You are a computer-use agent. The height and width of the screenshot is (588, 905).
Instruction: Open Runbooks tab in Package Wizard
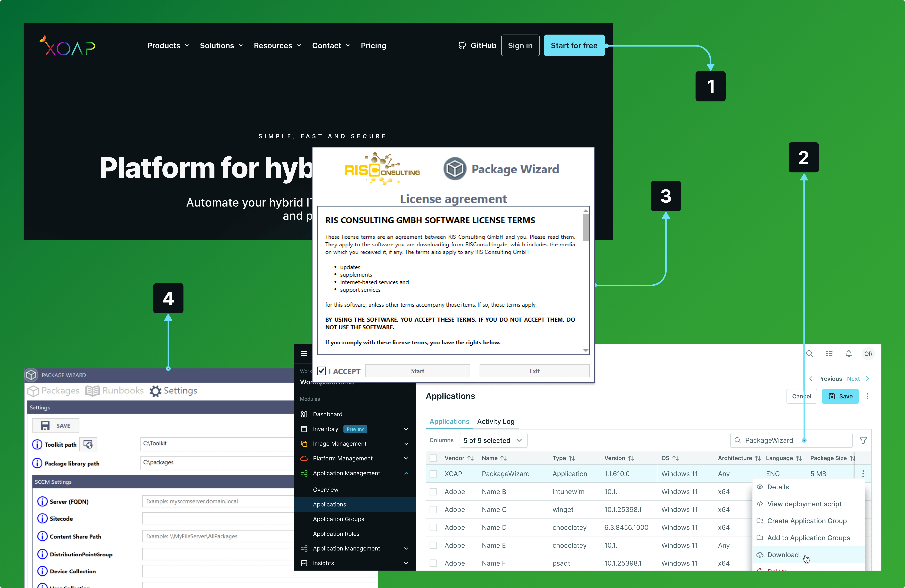point(114,391)
